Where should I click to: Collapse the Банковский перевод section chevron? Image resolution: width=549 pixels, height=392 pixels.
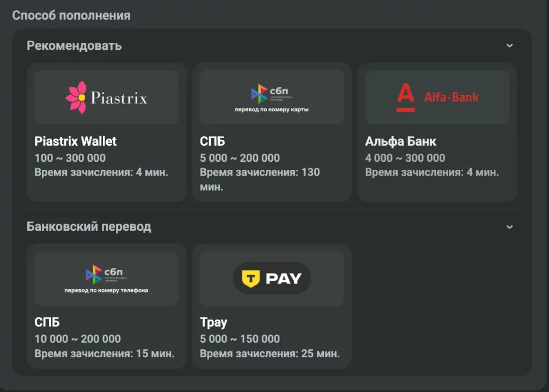pos(509,227)
